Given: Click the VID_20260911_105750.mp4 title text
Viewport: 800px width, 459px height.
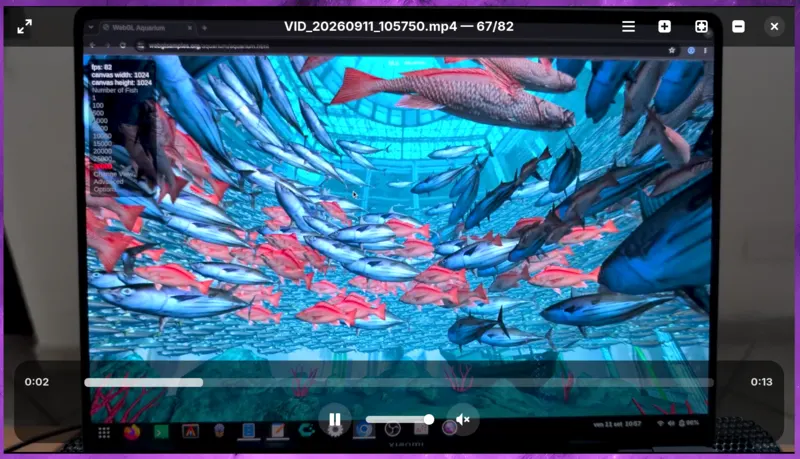Looking at the screenshot, I should click(370, 27).
